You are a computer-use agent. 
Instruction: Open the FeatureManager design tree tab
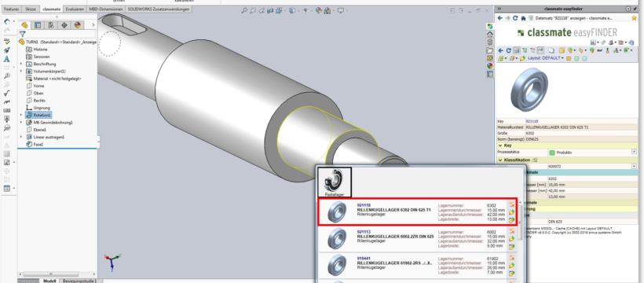pos(24,25)
